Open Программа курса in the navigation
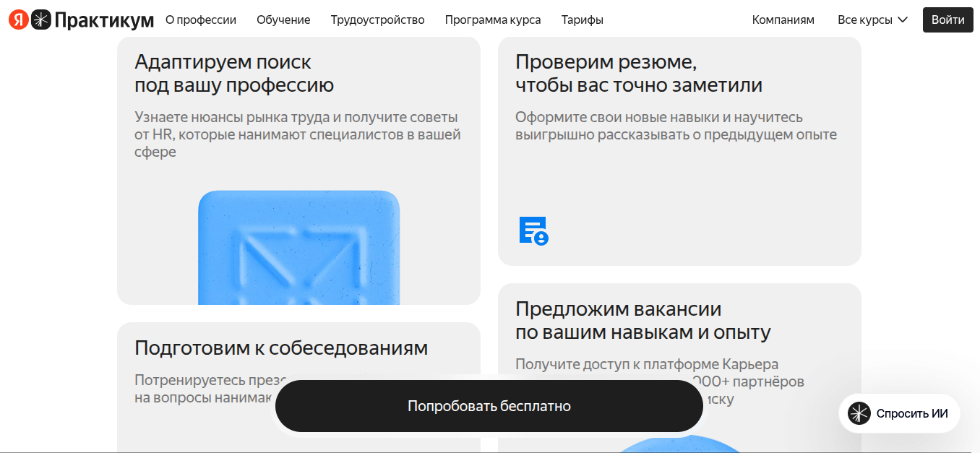Image resolution: width=980 pixels, height=453 pixels. (493, 20)
